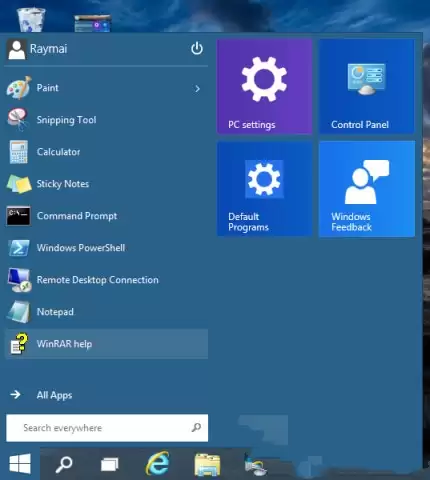Open Remote Desktop Connection icon

pyautogui.click(x=19, y=280)
